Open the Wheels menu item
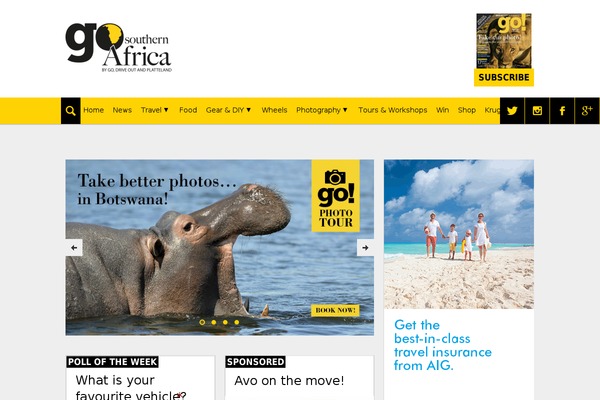Image resolution: width=600 pixels, height=400 pixels. tap(274, 110)
